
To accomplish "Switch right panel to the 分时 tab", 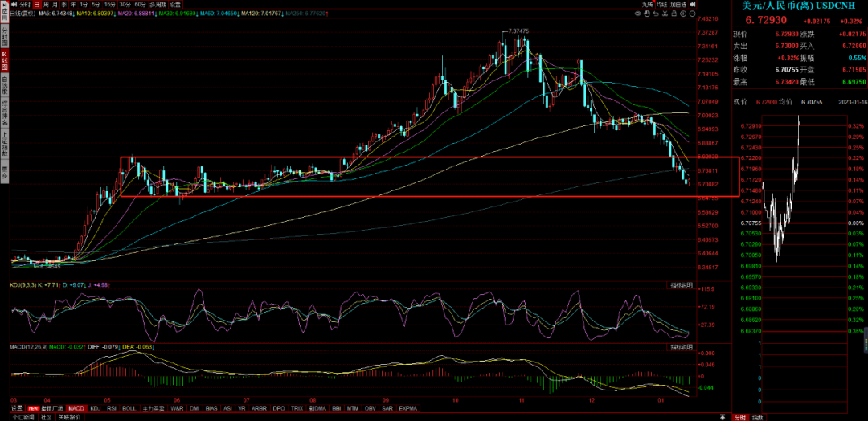I will pos(739,417).
